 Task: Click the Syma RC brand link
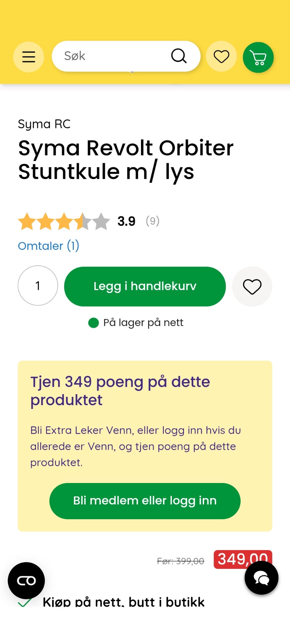coord(44,124)
